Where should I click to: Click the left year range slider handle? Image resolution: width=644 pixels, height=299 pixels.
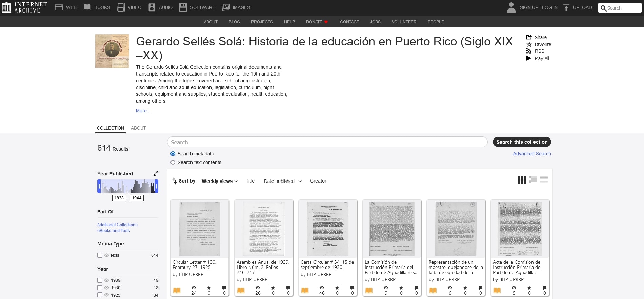click(99, 186)
